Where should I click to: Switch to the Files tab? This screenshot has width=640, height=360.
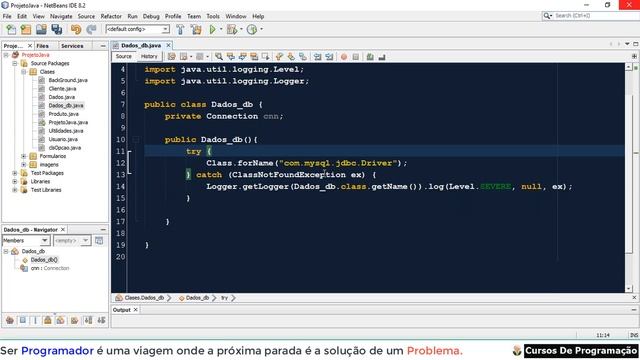42,46
